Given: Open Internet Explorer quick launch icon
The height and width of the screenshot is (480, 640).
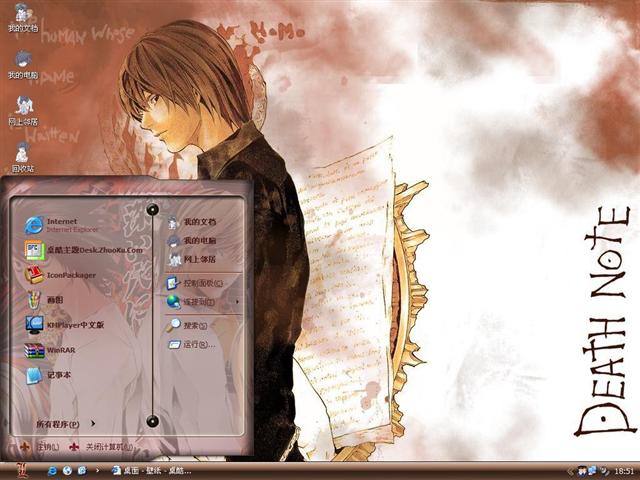Looking at the screenshot, I should 52,471.
